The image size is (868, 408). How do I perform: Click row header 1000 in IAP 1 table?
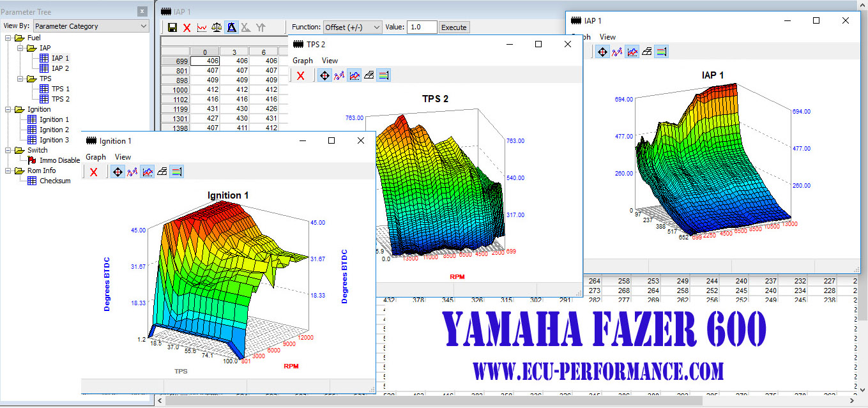click(x=174, y=90)
